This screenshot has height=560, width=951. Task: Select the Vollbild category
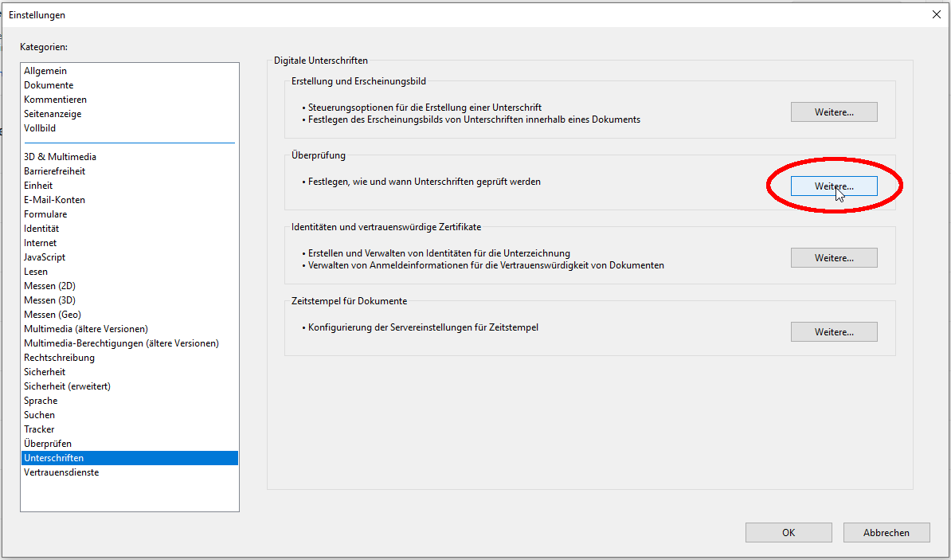[40, 128]
